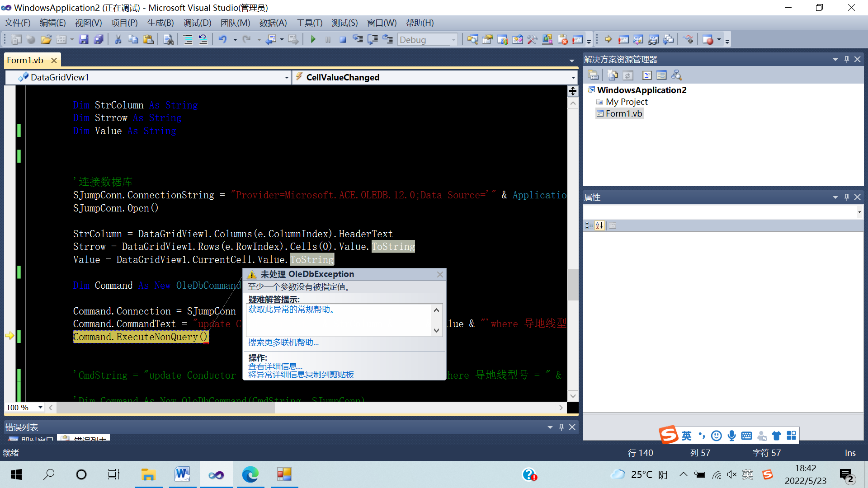The height and width of the screenshot is (488, 868).
Task: Click 将异常详细信息复制到剪贴板 link
Action: (x=301, y=375)
